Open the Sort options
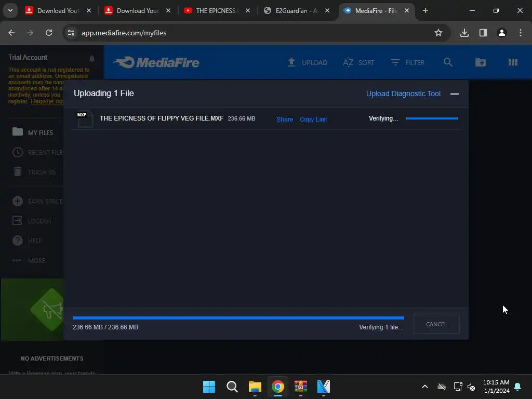This screenshot has height=399, width=532. (358, 62)
